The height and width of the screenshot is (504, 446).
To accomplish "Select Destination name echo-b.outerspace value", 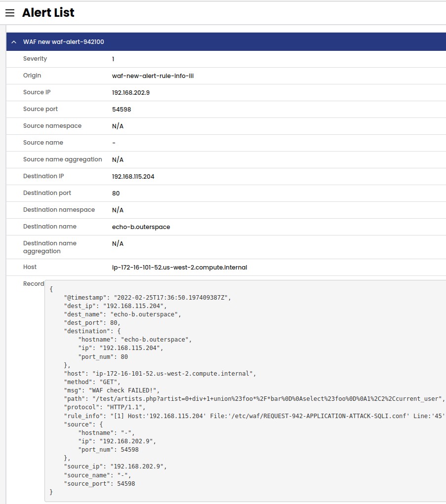I will [141, 227].
